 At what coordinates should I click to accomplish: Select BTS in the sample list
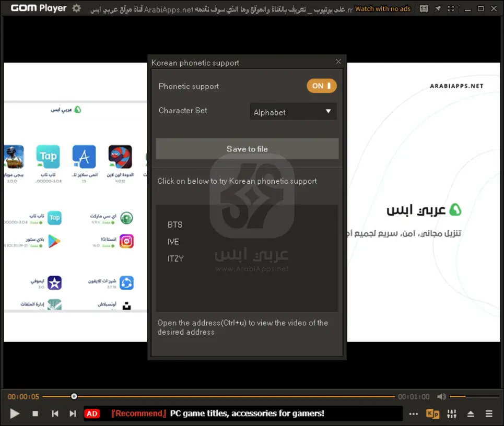click(175, 224)
